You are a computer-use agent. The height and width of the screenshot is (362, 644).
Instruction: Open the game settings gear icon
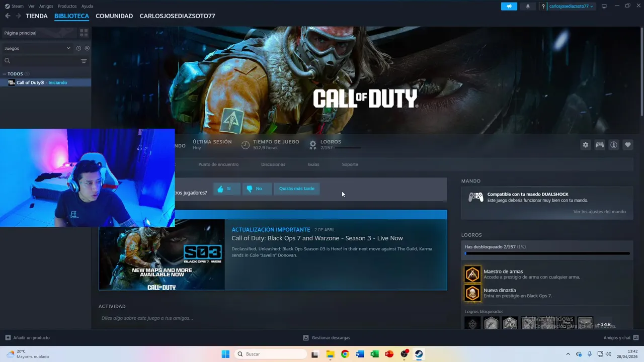point(586,145)
